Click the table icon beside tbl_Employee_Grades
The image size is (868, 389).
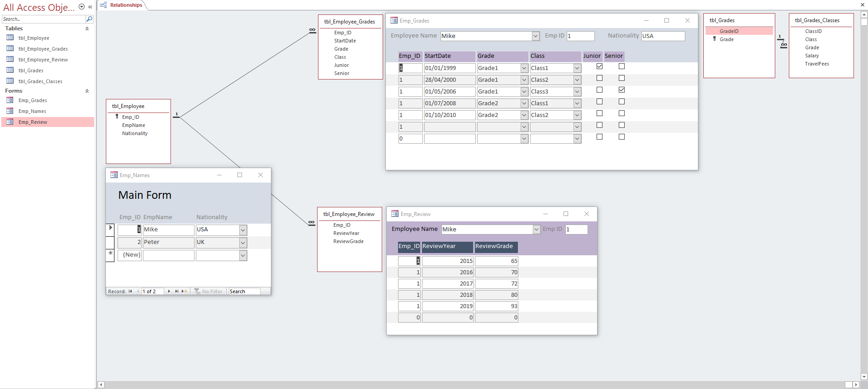10,48
